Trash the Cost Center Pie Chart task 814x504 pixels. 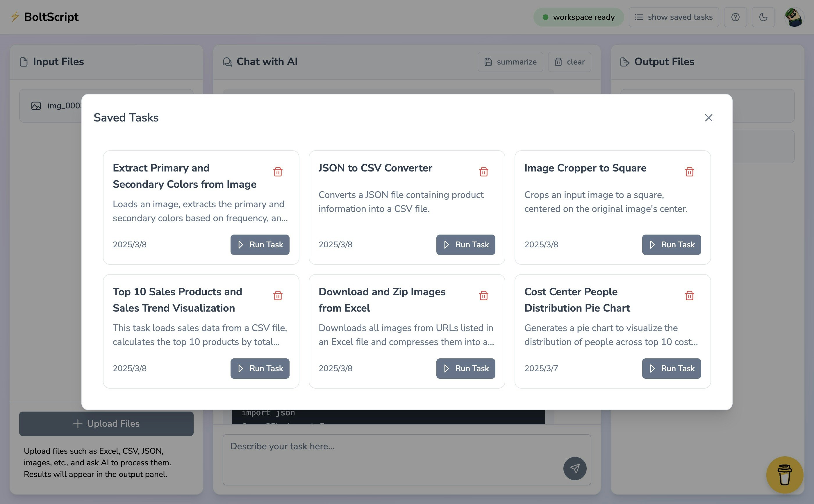(689, 295)
